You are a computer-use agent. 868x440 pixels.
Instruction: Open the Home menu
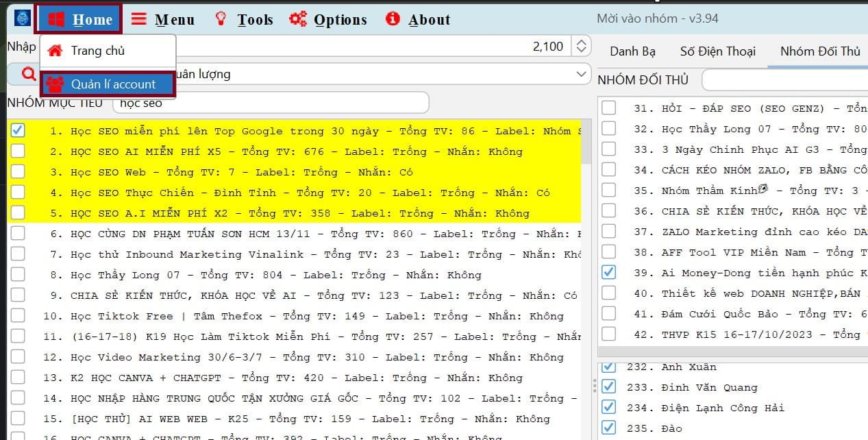[78, 19]
